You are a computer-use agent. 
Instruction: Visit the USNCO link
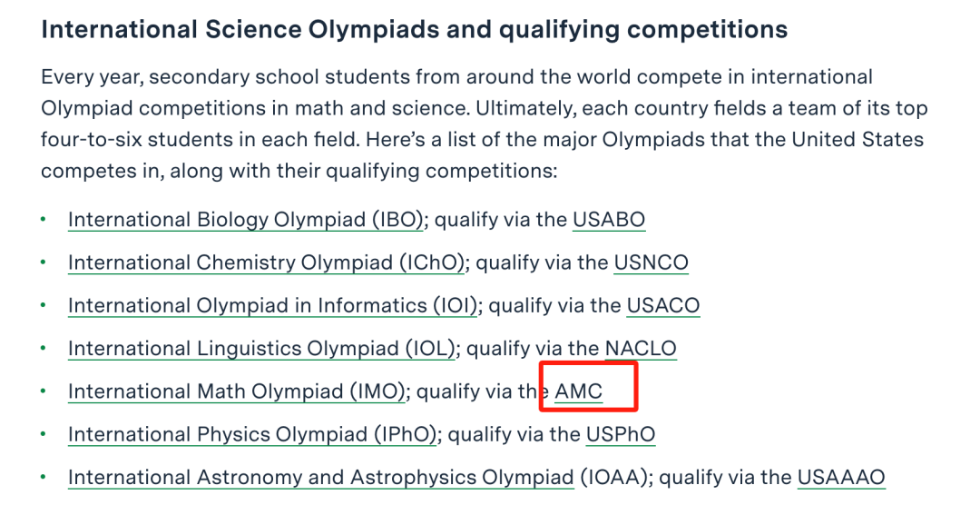pyautogui.click(x=651, y=262)
